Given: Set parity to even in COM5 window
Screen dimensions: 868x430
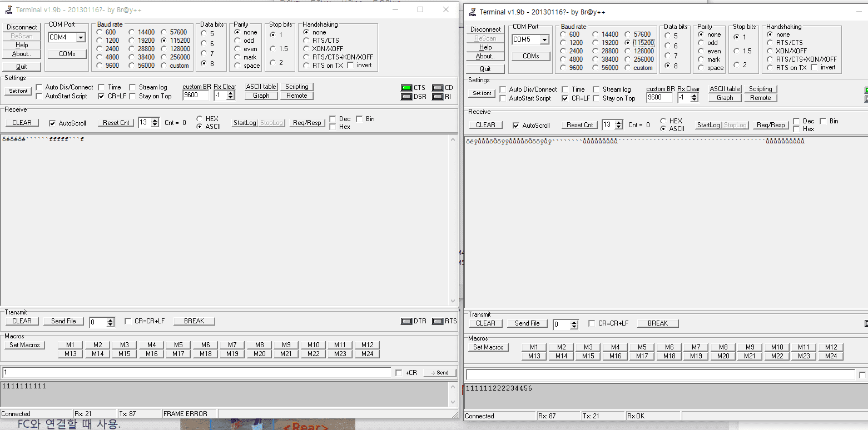Looking at the screenshot, I should click(x=701, y=51).
